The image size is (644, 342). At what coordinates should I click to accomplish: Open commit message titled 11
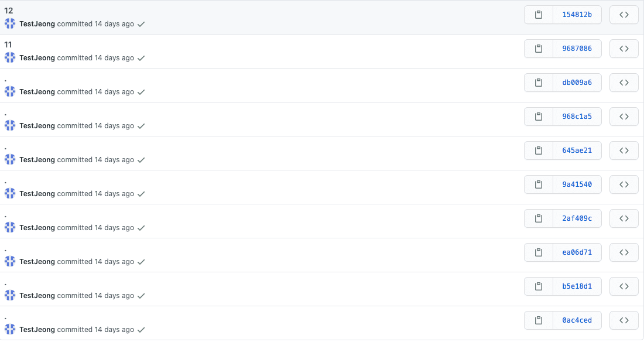click(x=6, y=45)
